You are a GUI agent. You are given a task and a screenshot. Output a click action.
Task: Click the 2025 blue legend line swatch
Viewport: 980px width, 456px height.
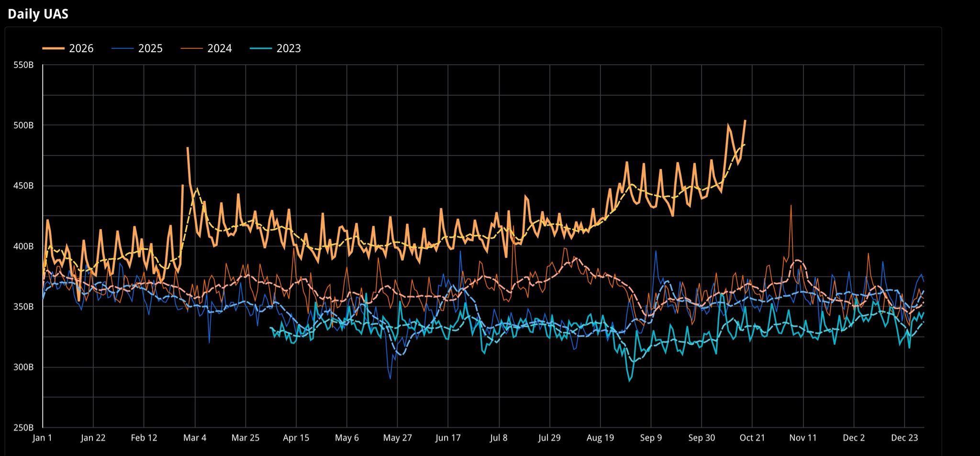click(x=122, y=48)
